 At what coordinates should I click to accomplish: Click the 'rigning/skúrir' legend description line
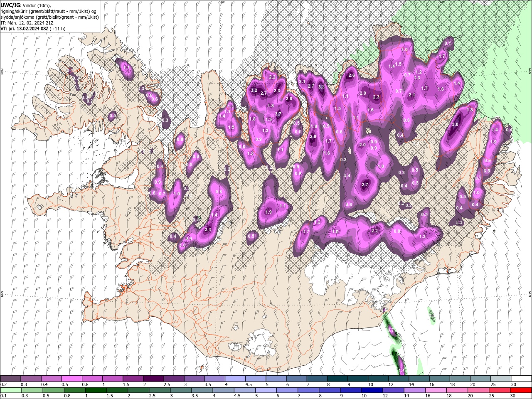[x=49, y=11]
